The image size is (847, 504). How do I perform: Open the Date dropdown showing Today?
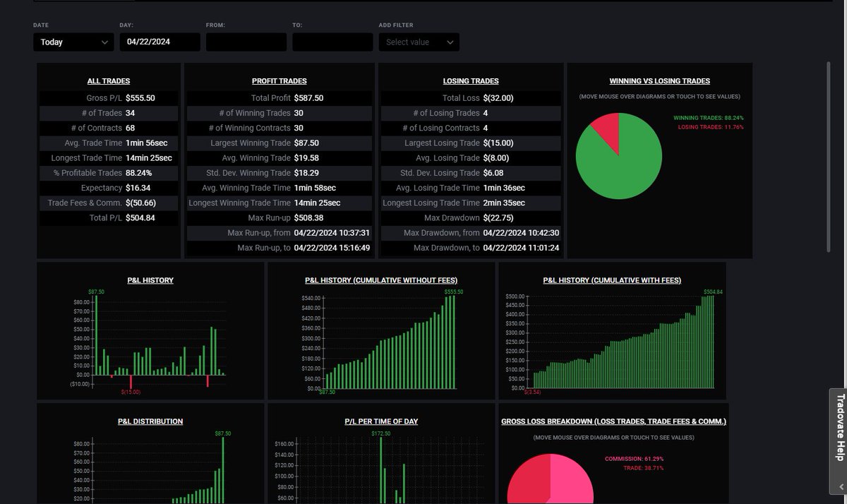pyautogui.click(x=73, y=42)
